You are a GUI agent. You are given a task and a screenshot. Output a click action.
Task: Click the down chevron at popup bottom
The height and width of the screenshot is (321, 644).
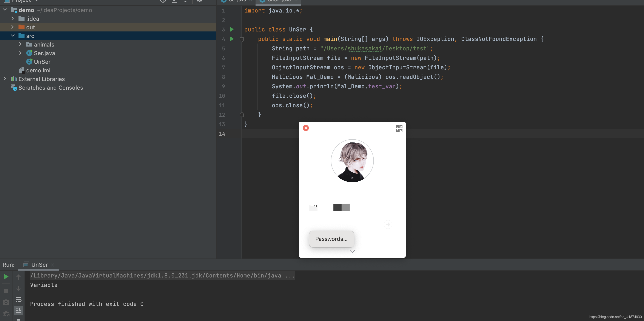point(352,251)
